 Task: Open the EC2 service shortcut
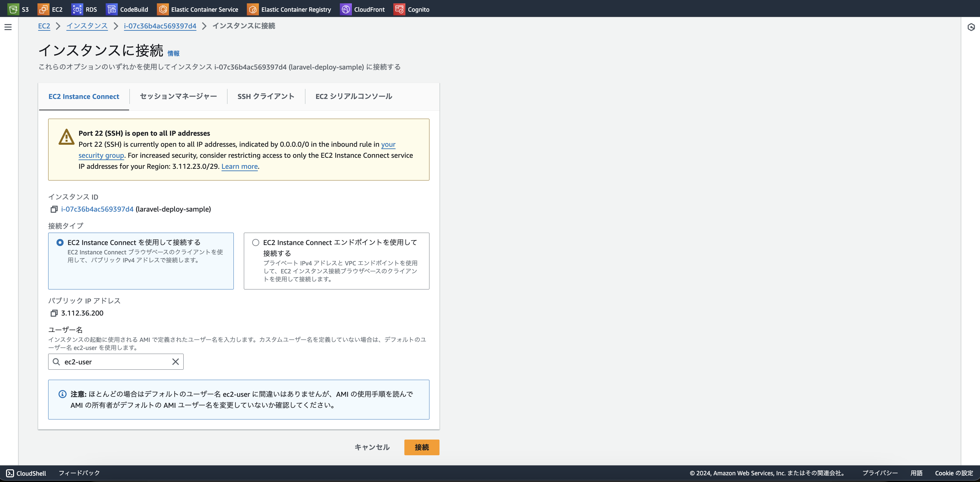(51, 9)
